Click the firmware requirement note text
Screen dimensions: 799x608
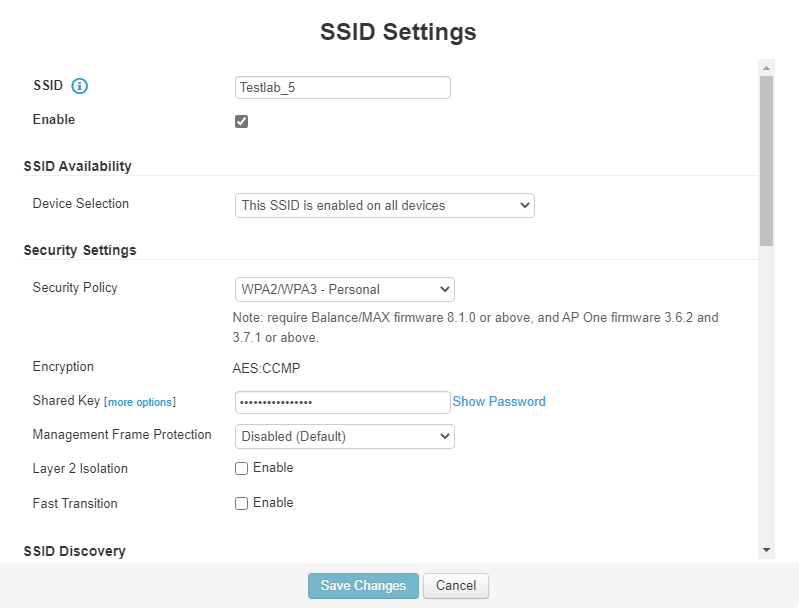pyautogui.click(x=475, y=327)
